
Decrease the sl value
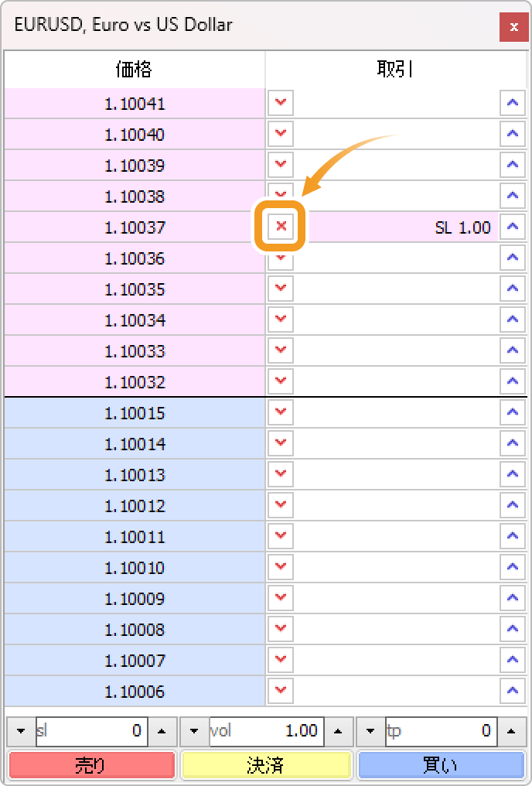(x=21, y=731)
